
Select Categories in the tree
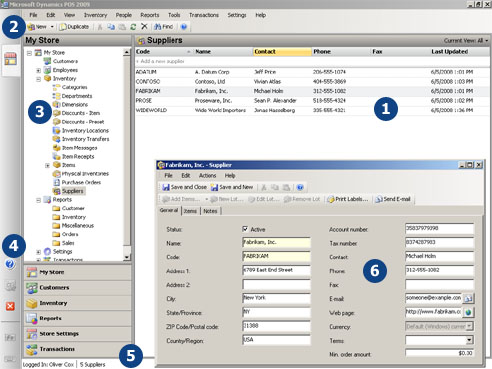[x=74, y=87]
